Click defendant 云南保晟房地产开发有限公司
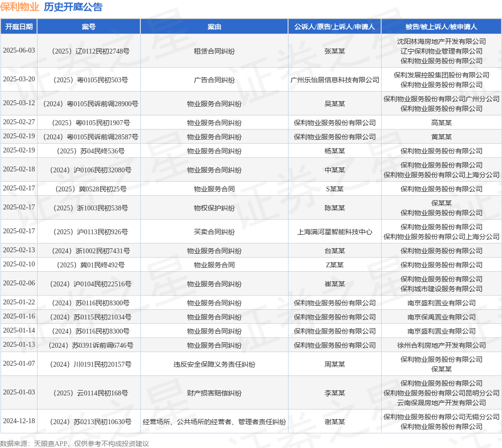This screenshot has width=502, height=448. click(x=442, y=403)
